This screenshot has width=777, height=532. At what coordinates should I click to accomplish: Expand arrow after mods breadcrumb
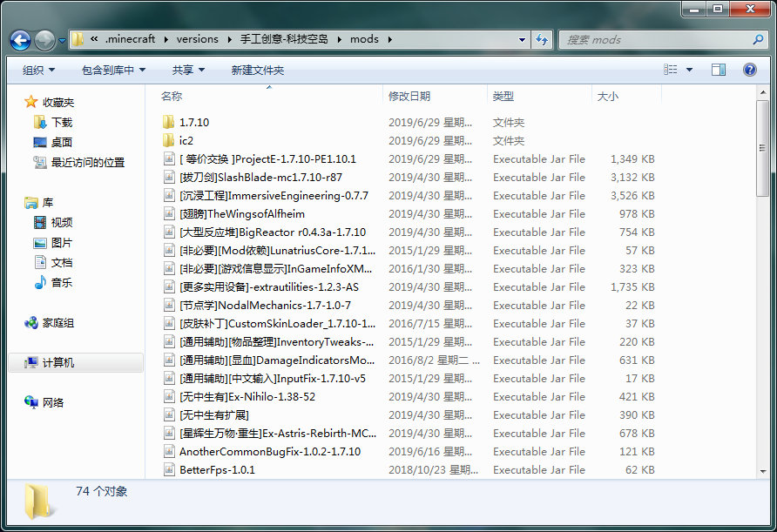tap(390, 40)
